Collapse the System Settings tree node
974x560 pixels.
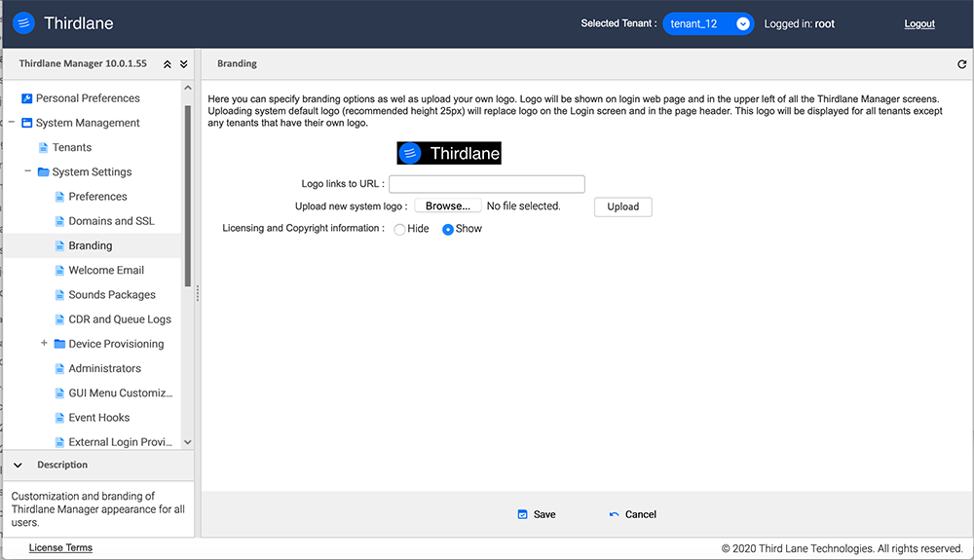27,170
